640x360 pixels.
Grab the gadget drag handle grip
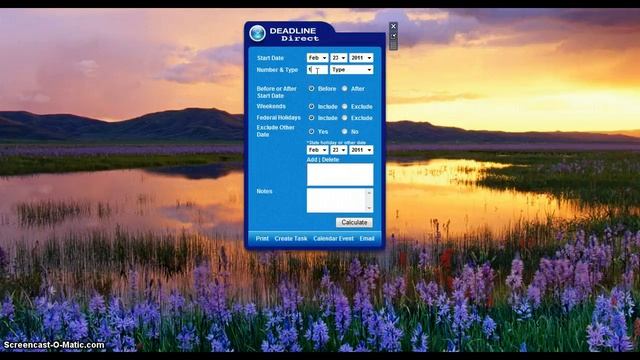(393, 44)
